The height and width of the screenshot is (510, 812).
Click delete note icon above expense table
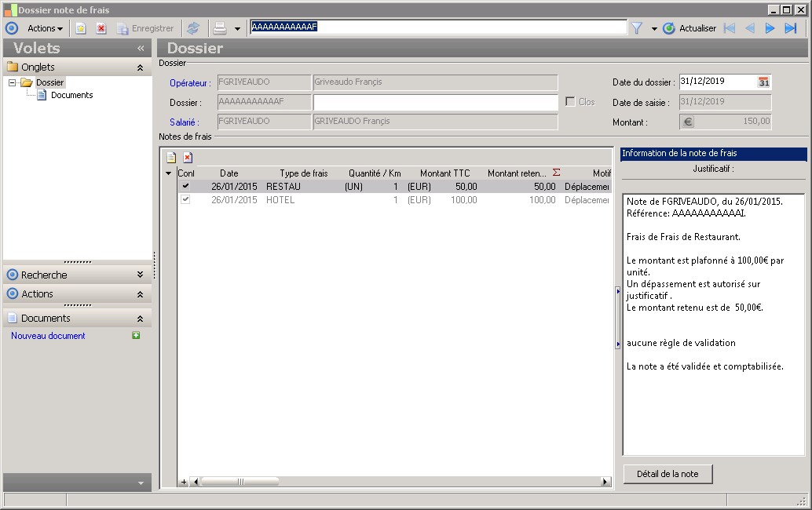188,157
